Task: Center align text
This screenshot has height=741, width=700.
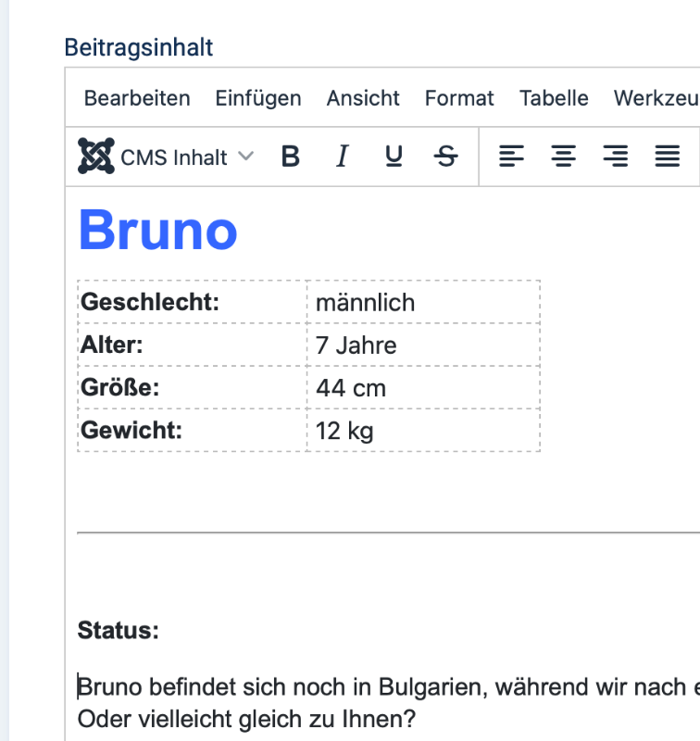Action: click(564, 157)
